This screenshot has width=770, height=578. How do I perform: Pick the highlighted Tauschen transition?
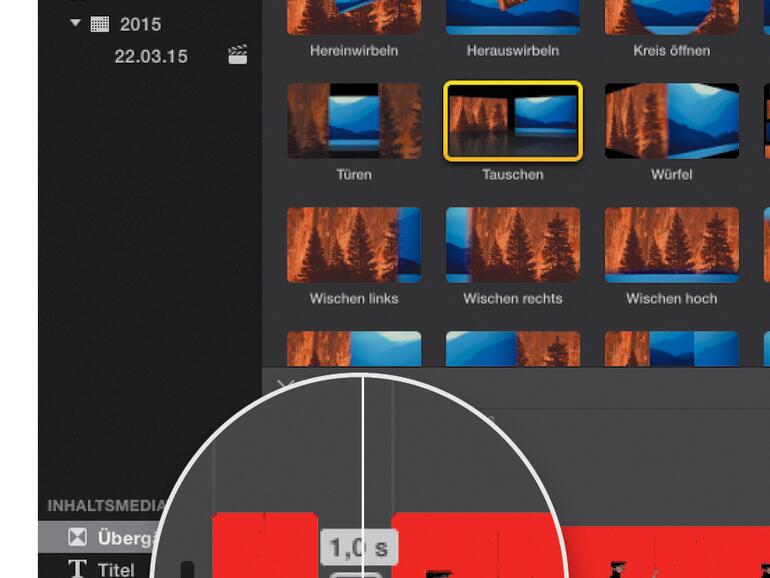click(x=513, y=121)
